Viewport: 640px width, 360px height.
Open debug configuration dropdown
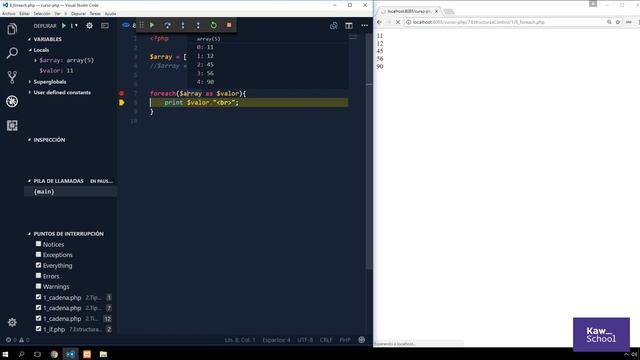point(74,25)
